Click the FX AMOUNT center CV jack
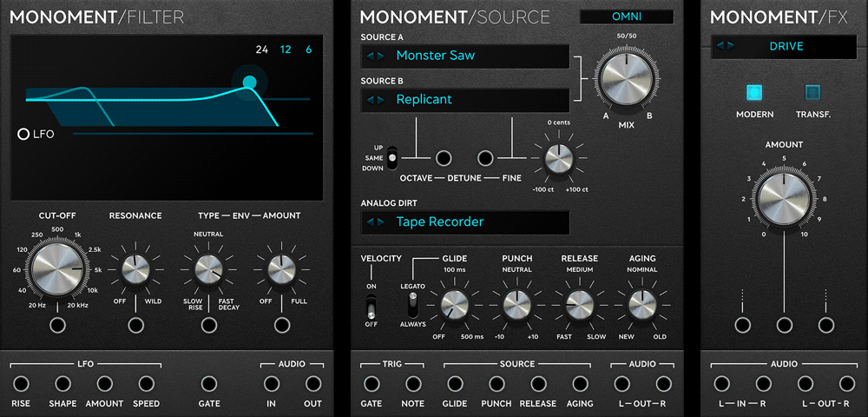The image size is (868, 417). pyautogui.click(x=784, y=326)
